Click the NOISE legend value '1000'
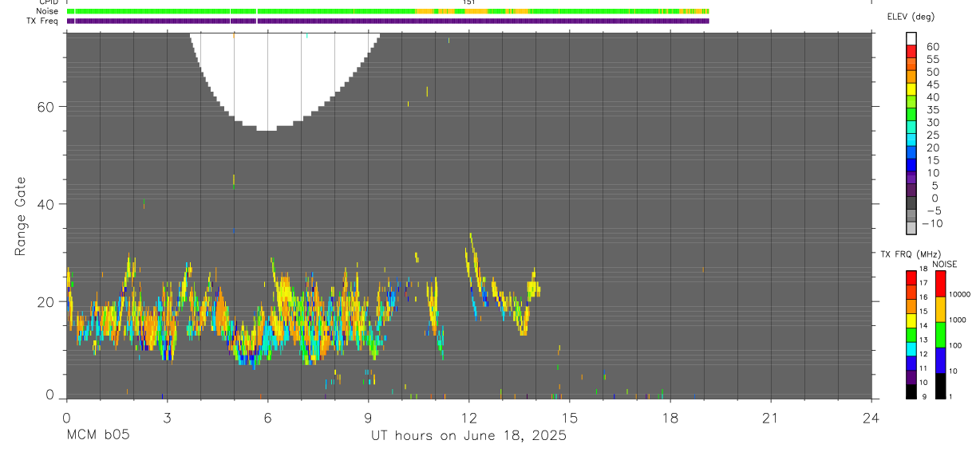 point(956,320)
